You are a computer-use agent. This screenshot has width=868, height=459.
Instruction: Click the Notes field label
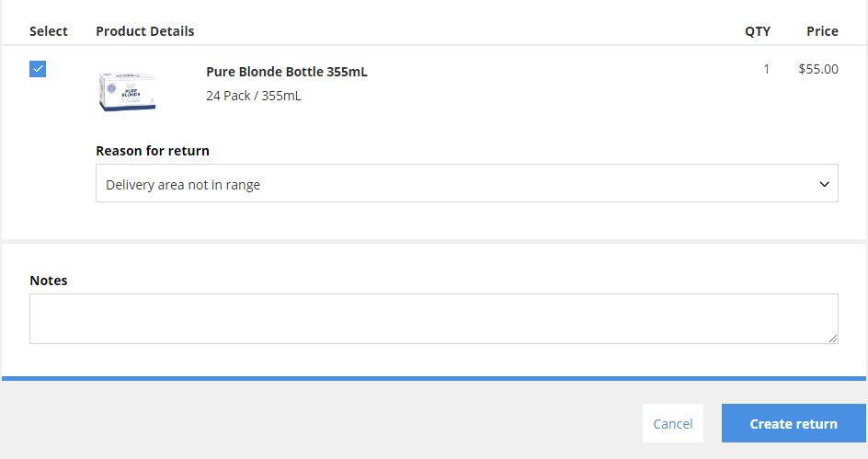click(49, 281)
